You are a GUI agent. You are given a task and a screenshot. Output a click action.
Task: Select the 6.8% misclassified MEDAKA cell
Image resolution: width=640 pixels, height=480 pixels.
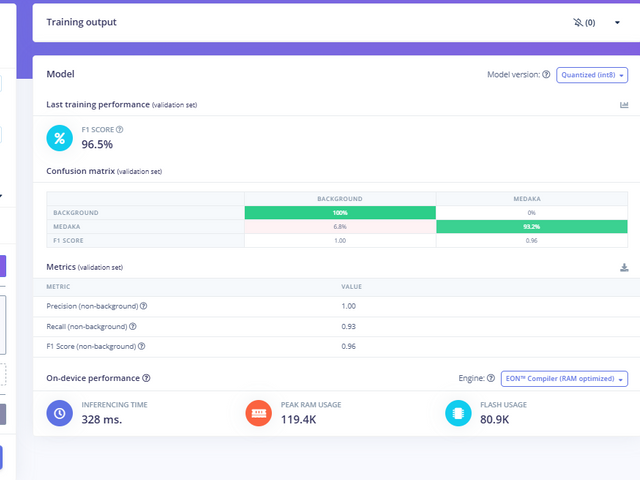pos(340,227)
